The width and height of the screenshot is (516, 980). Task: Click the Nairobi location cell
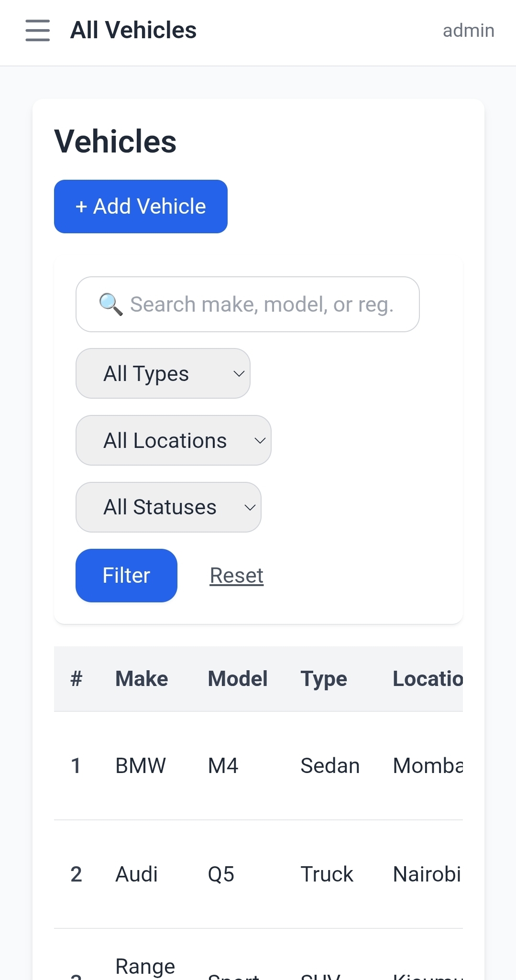tap(427, 874)
